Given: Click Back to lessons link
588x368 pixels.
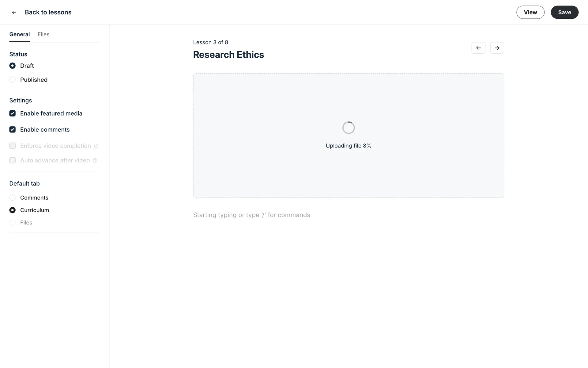Looking at the screenshot, I should click(48, 12).
